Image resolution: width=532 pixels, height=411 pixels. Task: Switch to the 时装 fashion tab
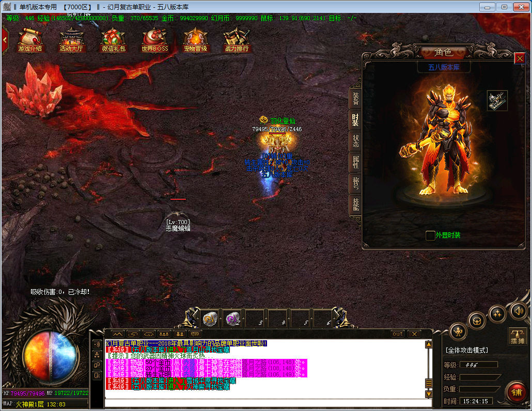pyautogui.click(x=355, y=120)
